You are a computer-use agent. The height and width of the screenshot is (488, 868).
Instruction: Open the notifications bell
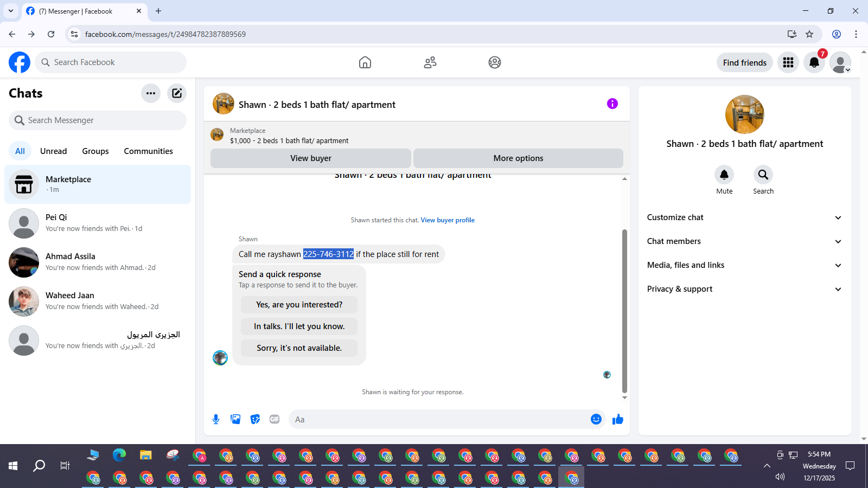tap(814, 62)
